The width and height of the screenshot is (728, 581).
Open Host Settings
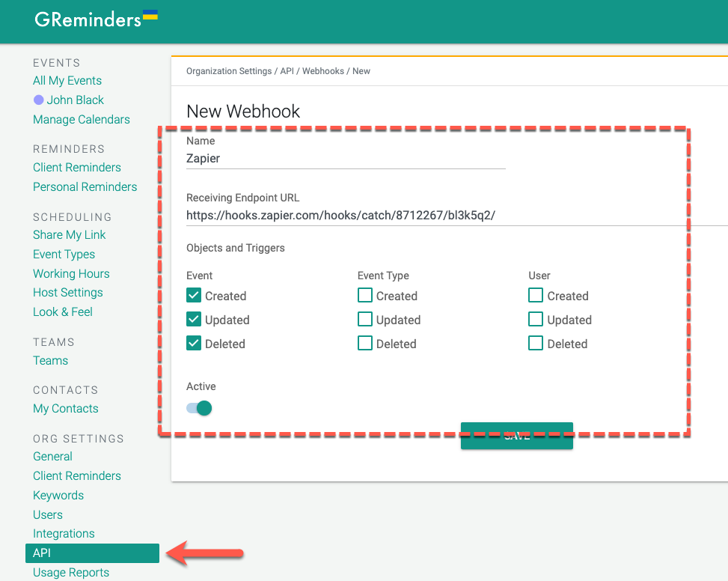[68, 293]
